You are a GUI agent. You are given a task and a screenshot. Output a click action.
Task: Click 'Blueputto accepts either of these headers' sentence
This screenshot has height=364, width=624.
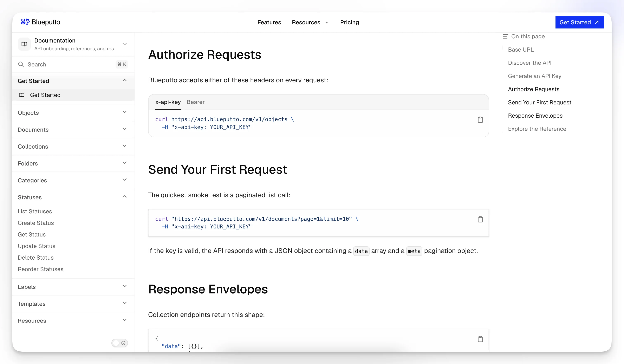238,80
